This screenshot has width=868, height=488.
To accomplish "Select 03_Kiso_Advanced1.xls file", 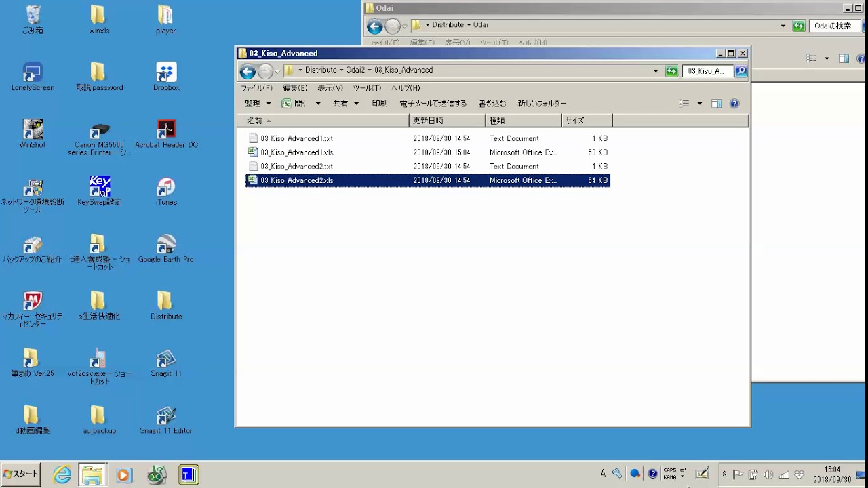I will pyautogui.click(x=296, y=152).
